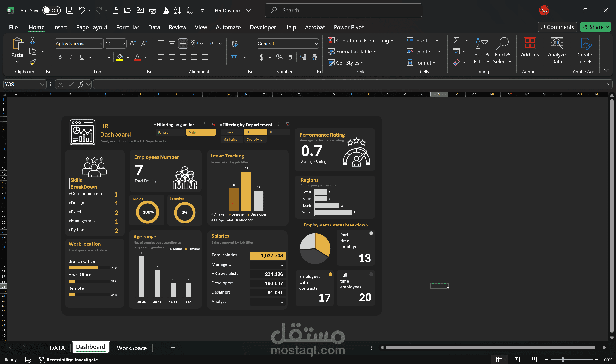
Task: Clear the gender slicer filter
Action: 213,124
